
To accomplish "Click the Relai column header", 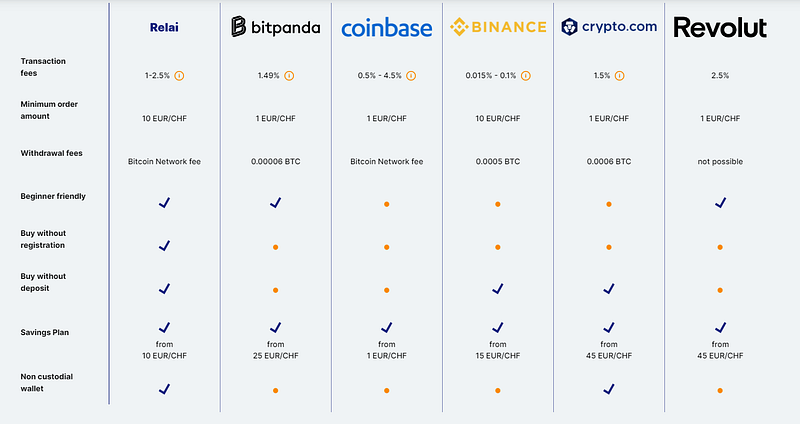I will pos(164,28).
